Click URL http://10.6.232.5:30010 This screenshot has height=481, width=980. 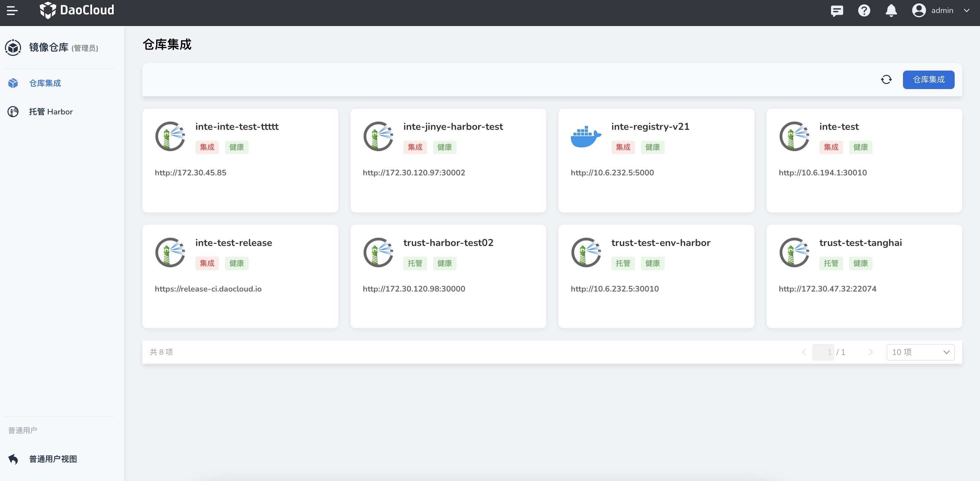click(615, 289)
